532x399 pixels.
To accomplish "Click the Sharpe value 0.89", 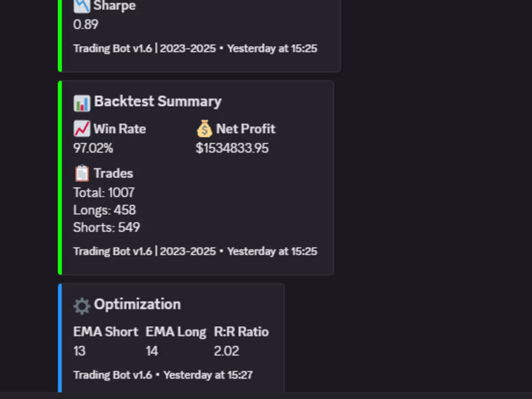I will (x=86, y=24).
